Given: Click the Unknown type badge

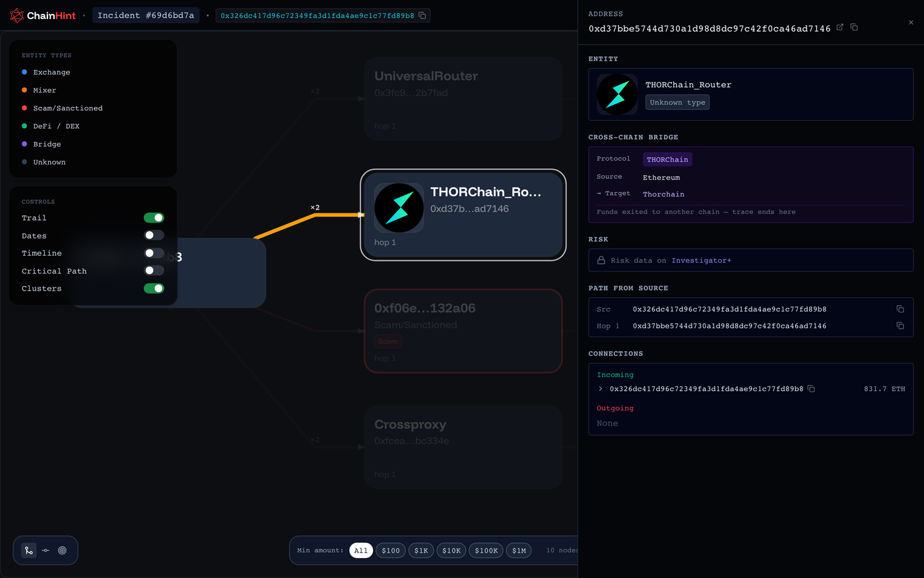Looking at the screenshot, I should [x=677, y=102].
